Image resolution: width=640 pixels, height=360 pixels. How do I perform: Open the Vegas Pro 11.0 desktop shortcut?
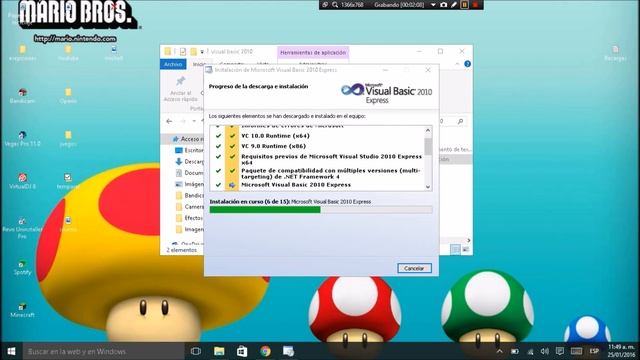pos(22,139)
